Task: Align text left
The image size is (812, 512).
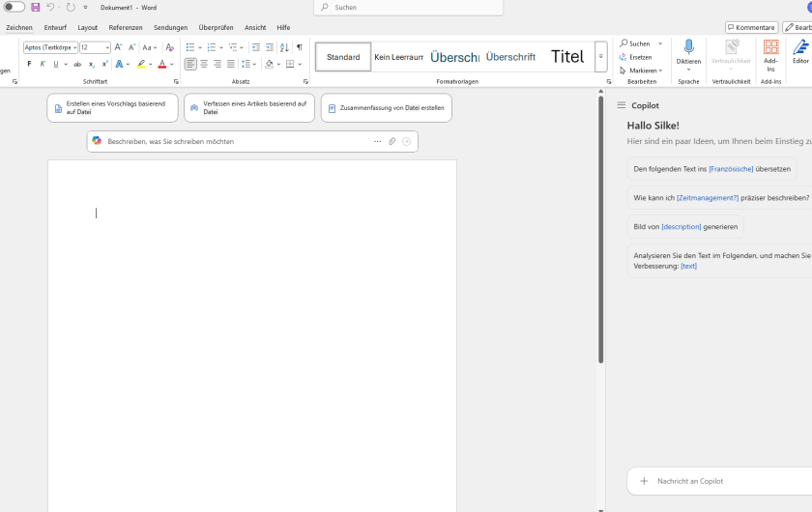Action: pyautogui.click(x=190, y=64)
